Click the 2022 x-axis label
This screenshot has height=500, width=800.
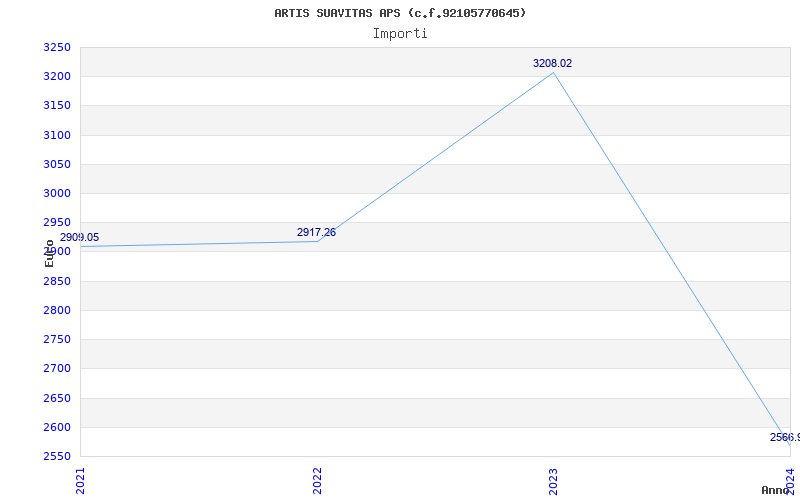click(317, 481)
